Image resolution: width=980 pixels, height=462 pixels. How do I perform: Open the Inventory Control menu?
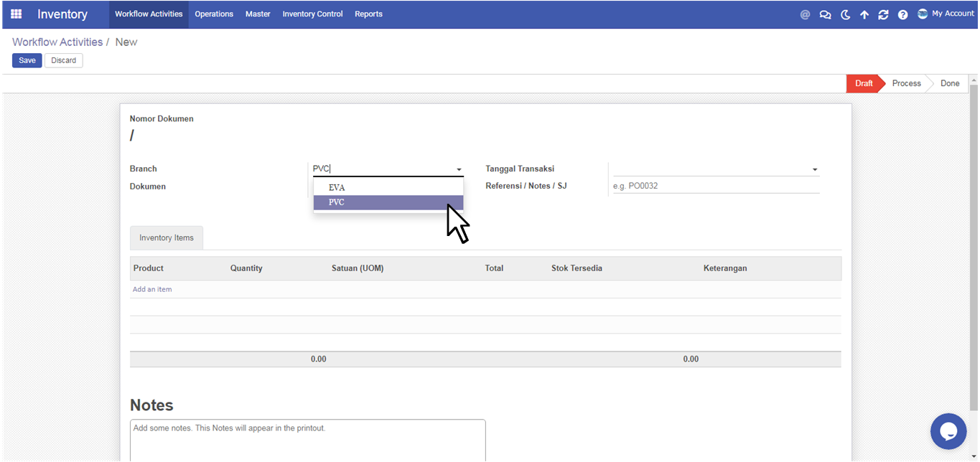coord(312,14)
